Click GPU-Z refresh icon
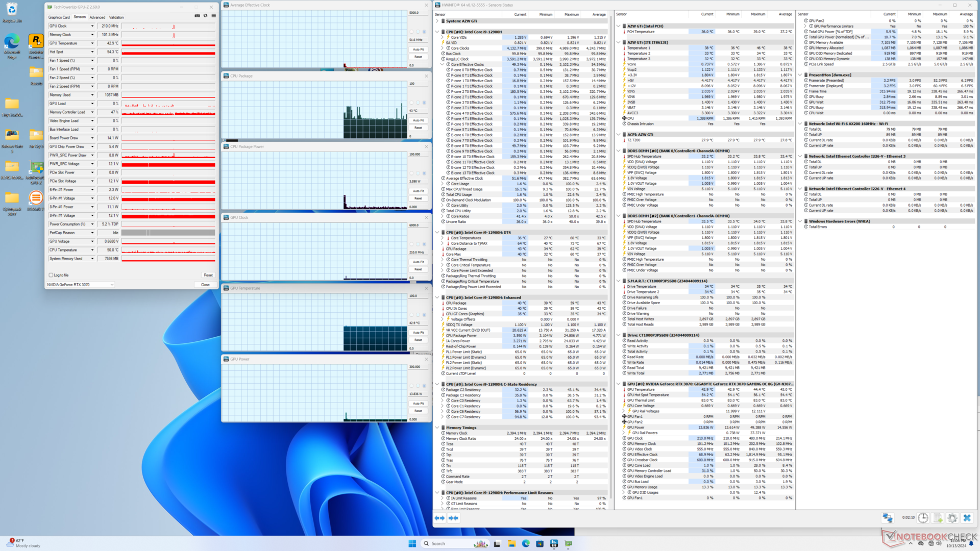Viewport: 980px width, 551px height. (x=206, y=16)
